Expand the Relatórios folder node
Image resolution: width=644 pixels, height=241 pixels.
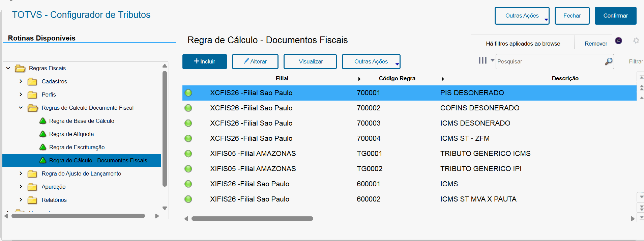click(21, 200)
